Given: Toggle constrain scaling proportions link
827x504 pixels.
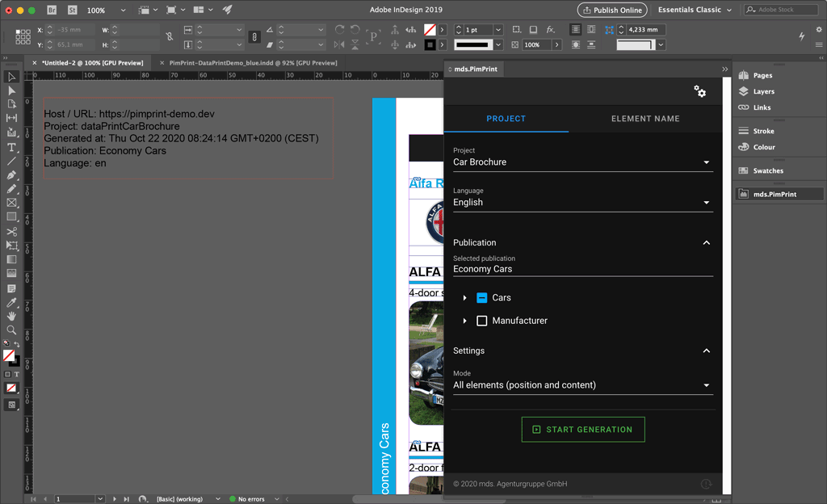Looking at the screenshot, I should [x=254, y=37].
